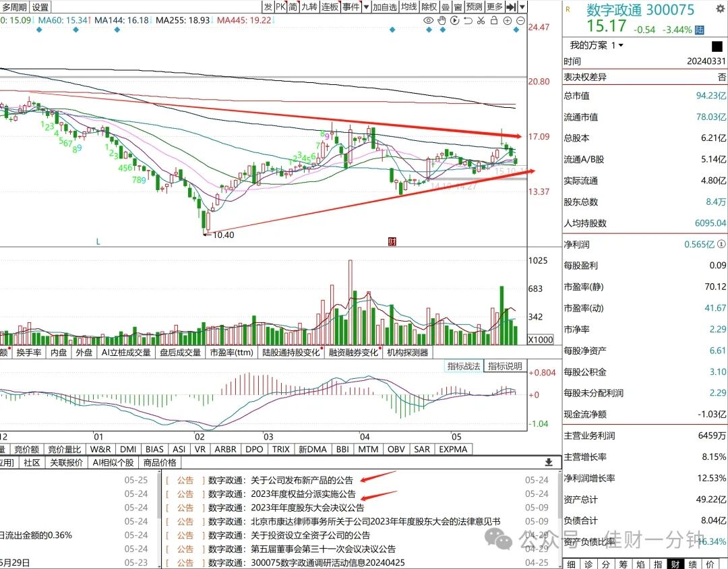Click the 叠 overlay toolbar icon
Screen dimensions: 728x569
pyautogui.click(x=446, y=7)
